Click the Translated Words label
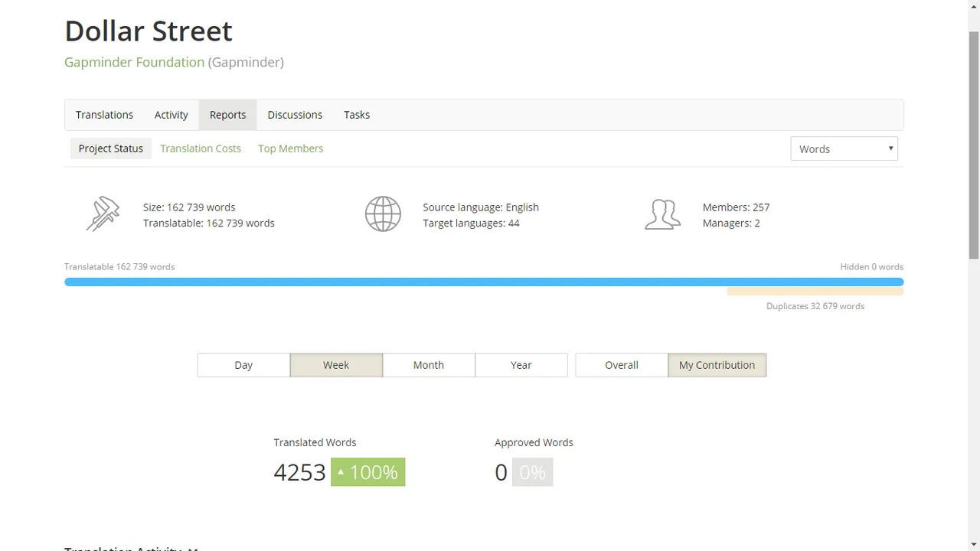The width and height of the screenshot is (980, 551). (315, 442)
